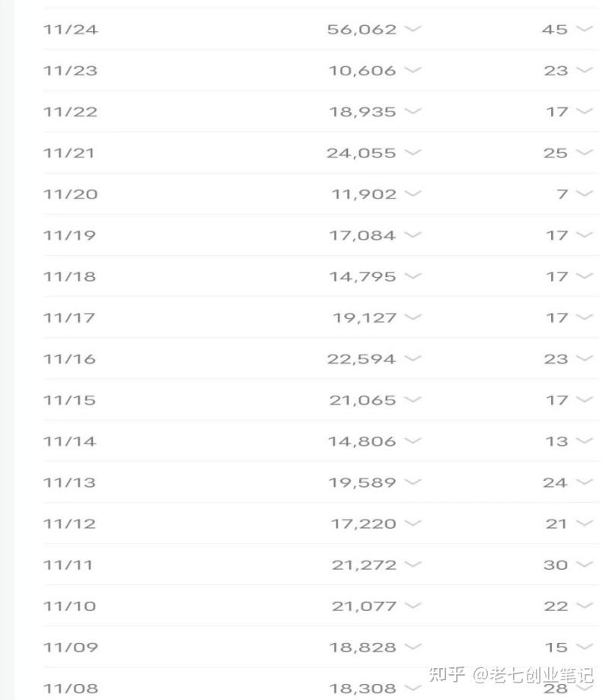609x700 pixels.
Task: Click the chevron beside 7 on 11/20
Action: click(x=584, y=193)
